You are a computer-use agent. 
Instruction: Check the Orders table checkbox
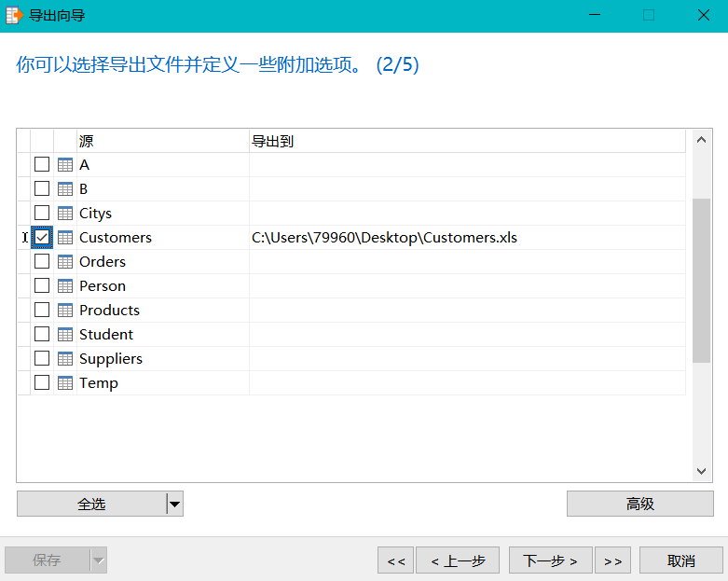[x=42, y=261]
